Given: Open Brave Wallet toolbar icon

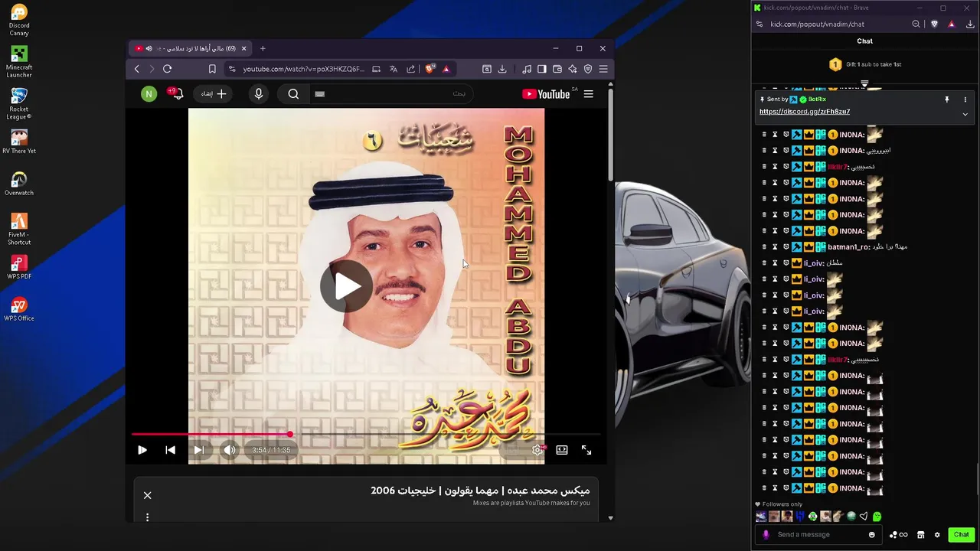Looking at the screenshot, I should point(557,69).
